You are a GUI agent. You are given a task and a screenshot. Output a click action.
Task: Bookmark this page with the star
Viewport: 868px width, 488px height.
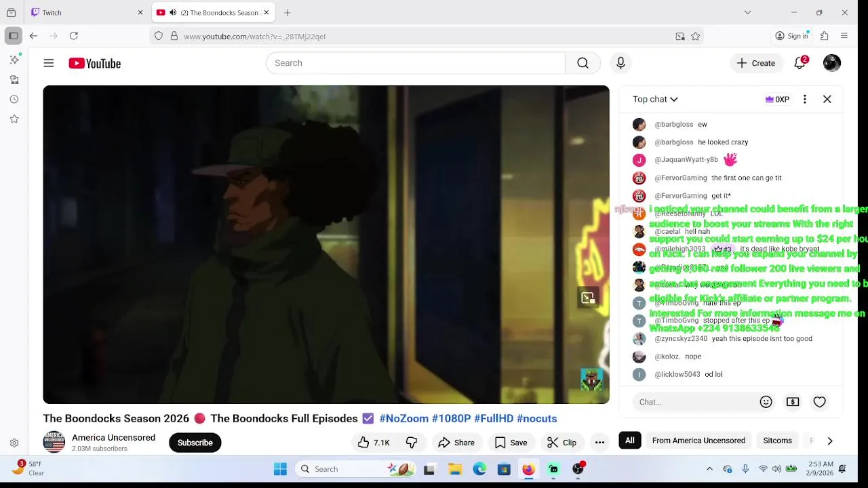[x=695, y=36]
